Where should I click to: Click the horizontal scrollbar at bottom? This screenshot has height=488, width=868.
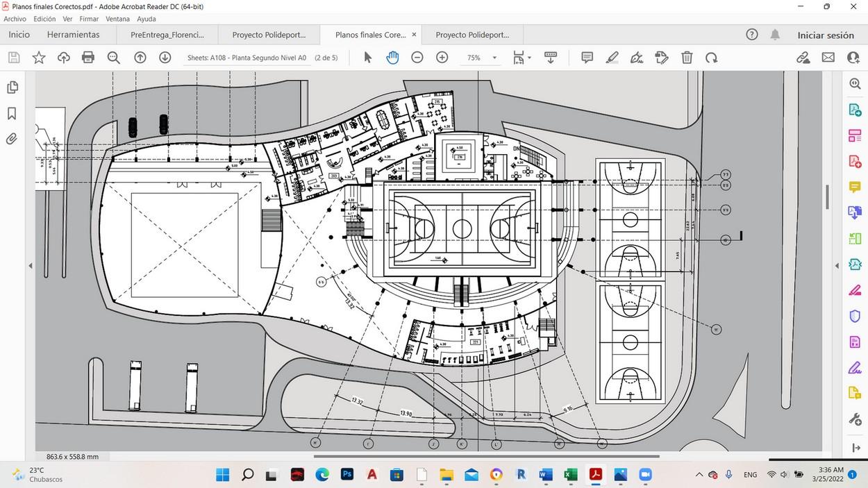point(487,457)
